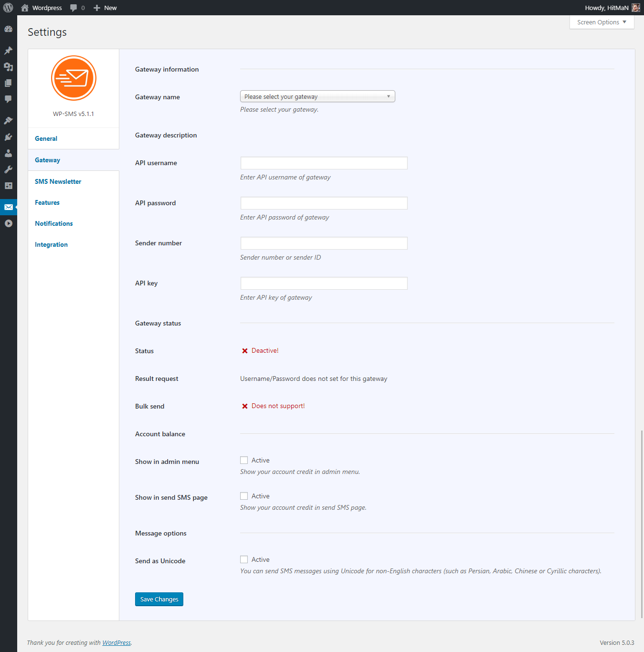Click the Wordpress site name link
The height and width of the screenshot is (652, 644).
pos(47,8)
